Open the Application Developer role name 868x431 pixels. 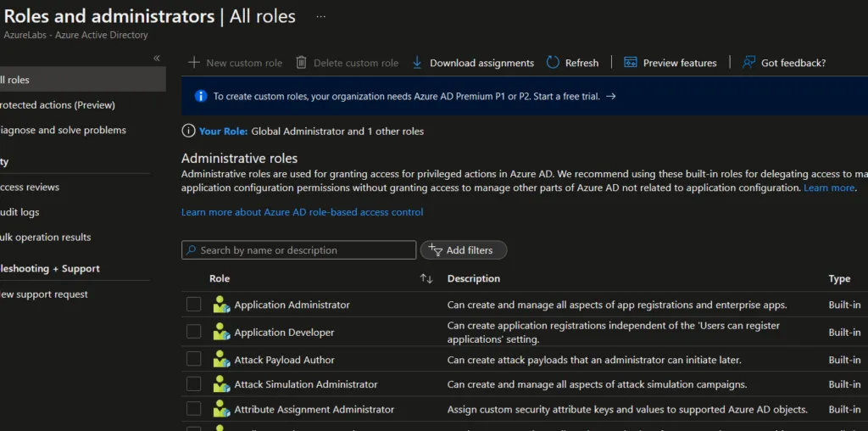[284, 333]
